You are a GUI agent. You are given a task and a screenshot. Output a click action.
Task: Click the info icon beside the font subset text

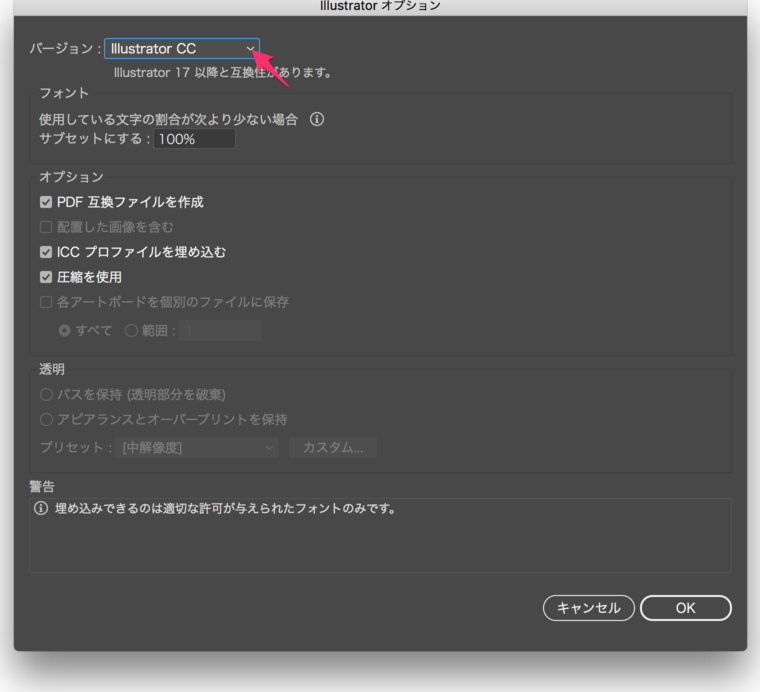pyautogui.click(x=317, y=119)
